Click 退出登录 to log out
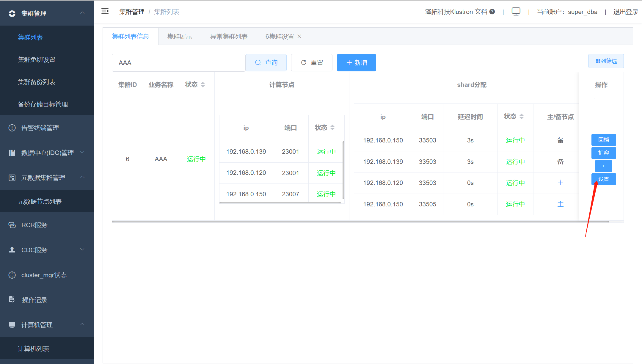 coord(626,12)
